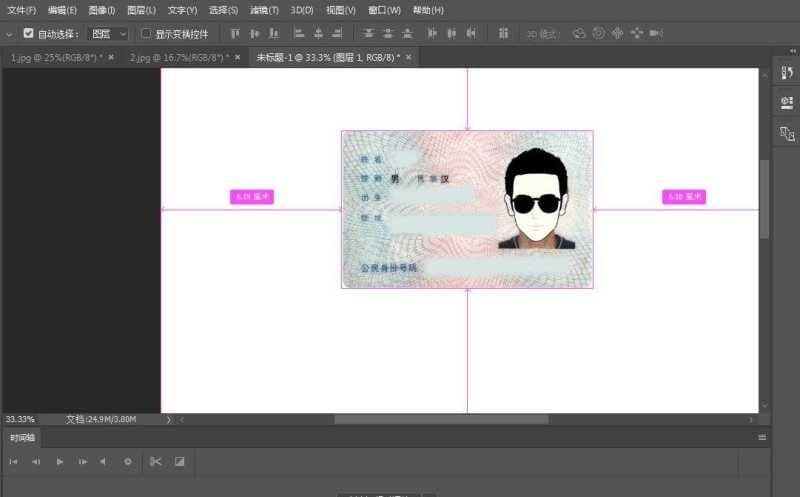Click the horizontal scrollbar under the canvas
Image resolution: width=800 pixels, height=497 pixels.
click(440, 419)
